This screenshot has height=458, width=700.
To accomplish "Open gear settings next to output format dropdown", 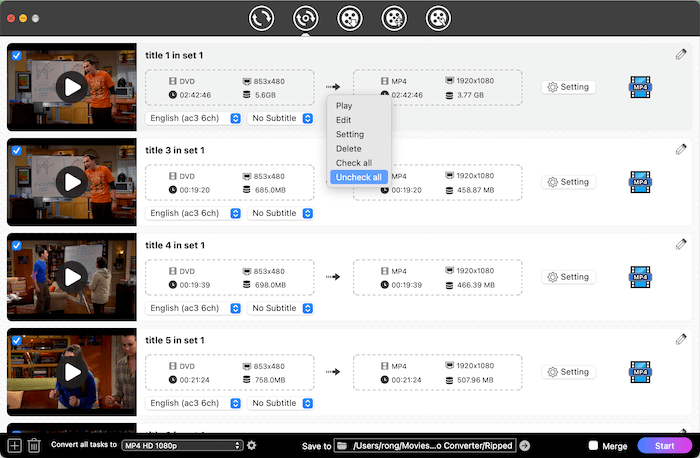I will 252,445.
